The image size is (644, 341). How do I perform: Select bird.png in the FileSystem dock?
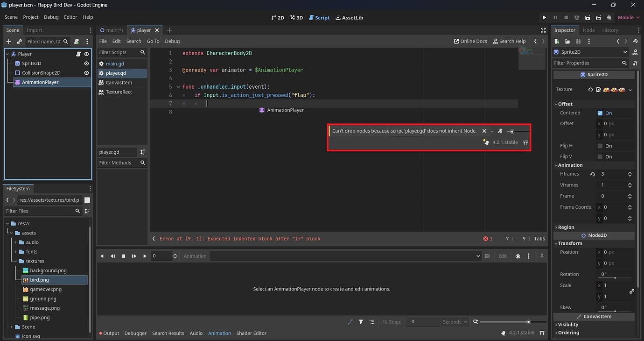(x=39, y=279)
